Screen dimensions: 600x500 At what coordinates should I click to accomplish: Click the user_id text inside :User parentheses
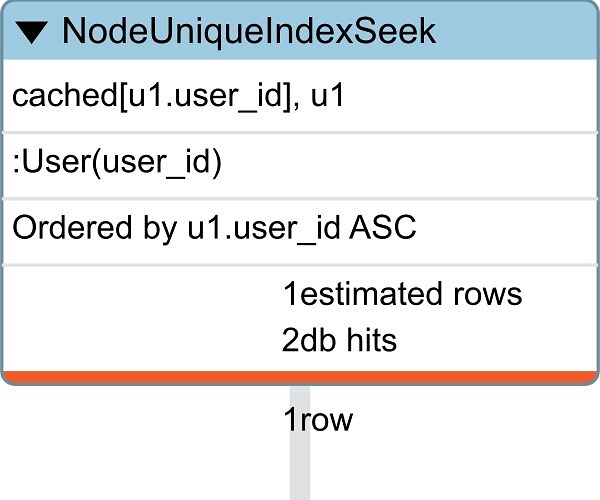tap(156, 164)
